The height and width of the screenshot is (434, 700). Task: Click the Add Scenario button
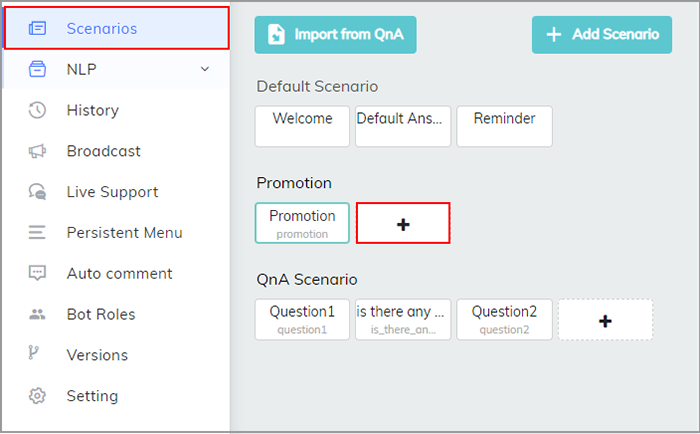601,35
